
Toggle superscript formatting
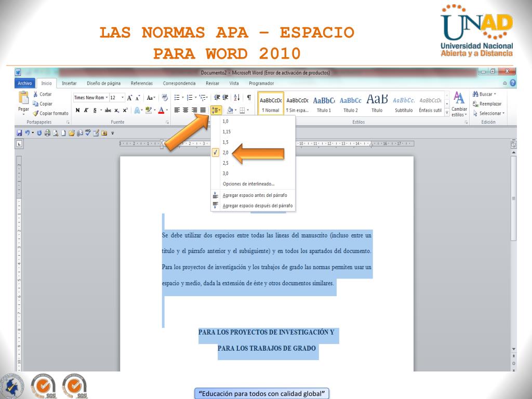click(x=125, y=110)
